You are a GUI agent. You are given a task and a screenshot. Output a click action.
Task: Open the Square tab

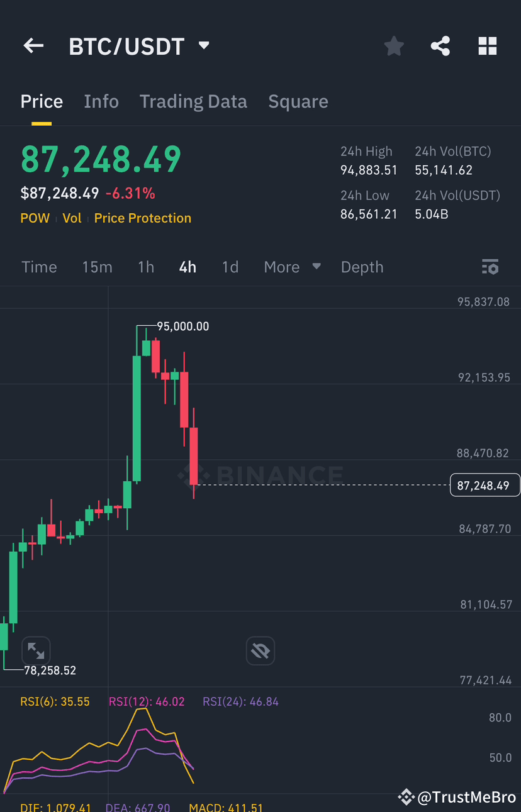click(298, 101)
